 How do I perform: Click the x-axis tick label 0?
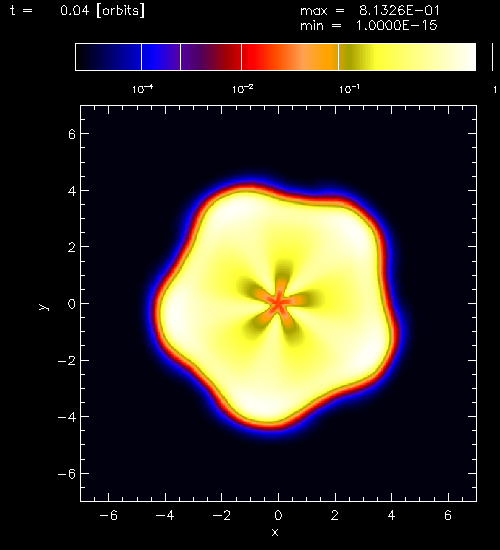coord(278,515)
